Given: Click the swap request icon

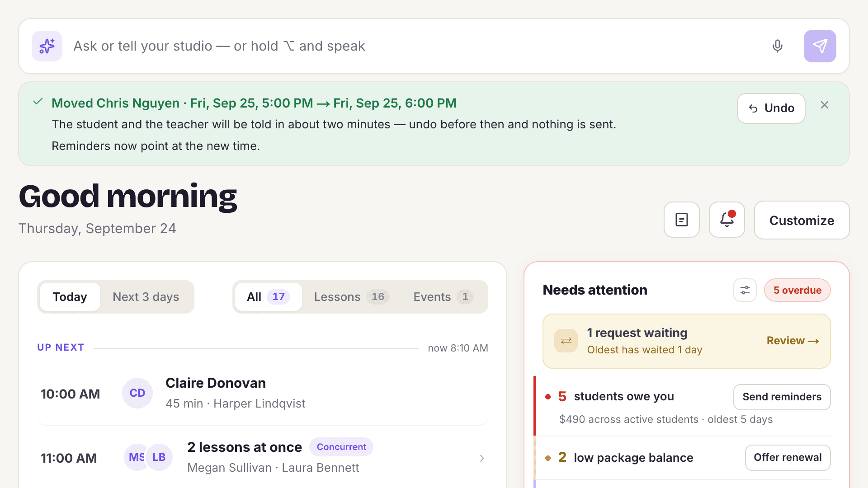Looking at the screenshot, I should (x=566, y=341).
